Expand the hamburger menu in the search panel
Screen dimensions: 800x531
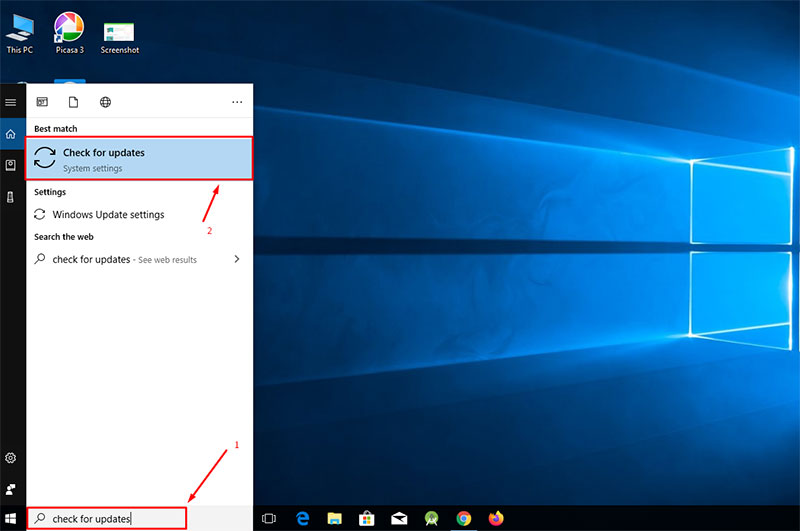tap(10, 102)
